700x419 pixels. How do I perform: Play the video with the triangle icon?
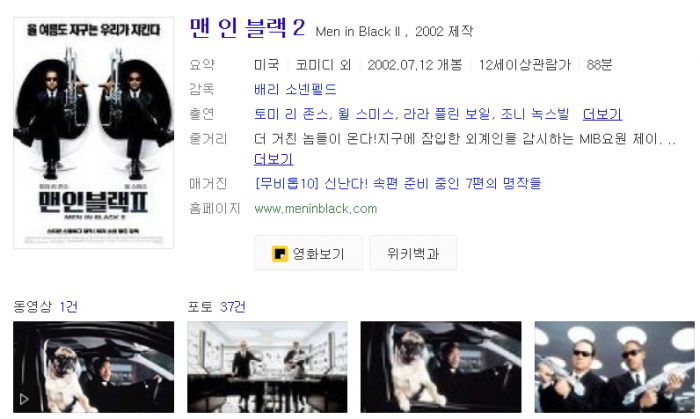point(93,367)
